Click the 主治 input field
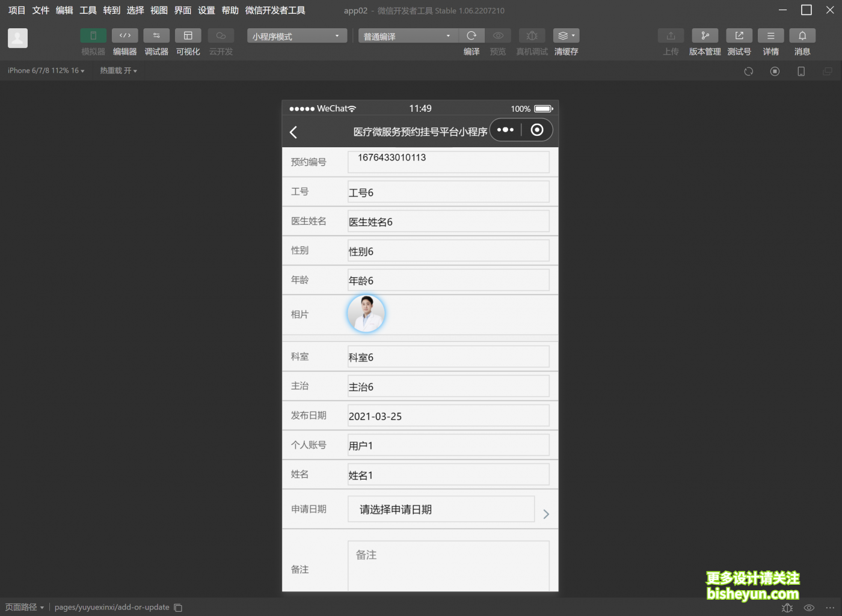 click(x=449, y=386)
